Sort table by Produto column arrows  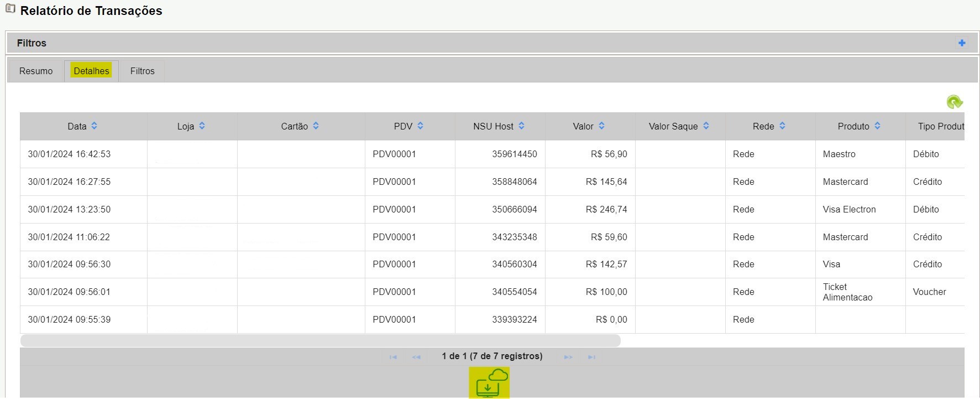pyautogui.click(x=877, y=126)
